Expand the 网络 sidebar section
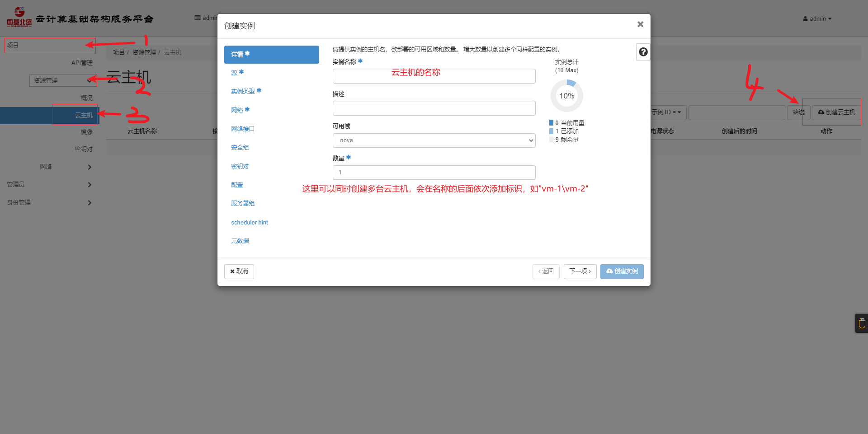Image resolution: width=868 pixels, height=434 pixels. click(66, 167)
